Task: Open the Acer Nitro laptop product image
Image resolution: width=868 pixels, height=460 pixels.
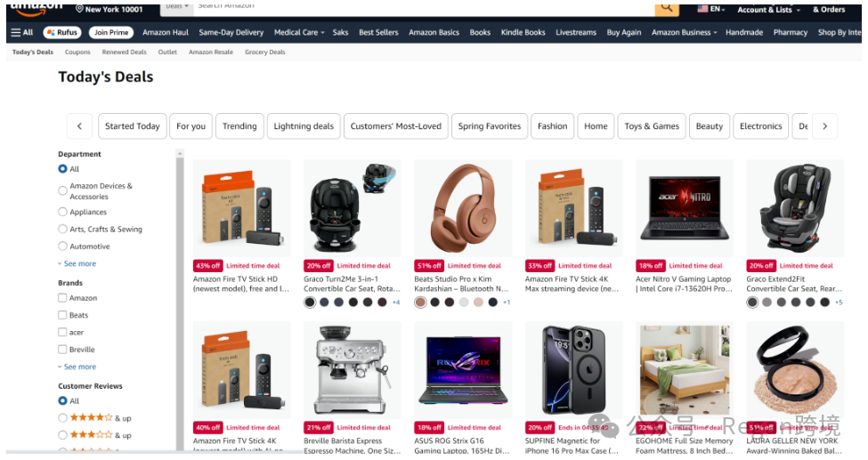Action: 685,208
